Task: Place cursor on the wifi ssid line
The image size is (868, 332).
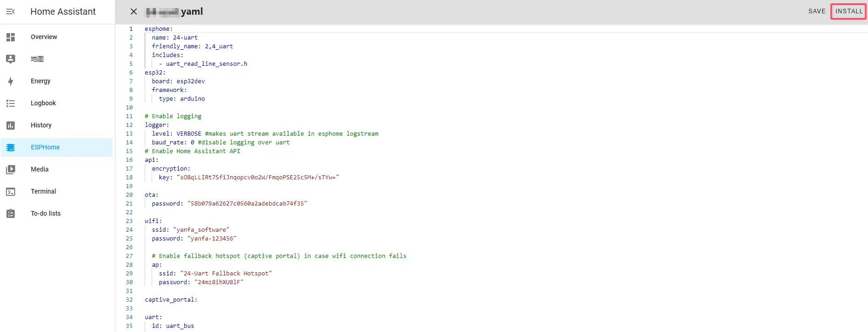Action: pyautogui.click(x=201, y=230)
